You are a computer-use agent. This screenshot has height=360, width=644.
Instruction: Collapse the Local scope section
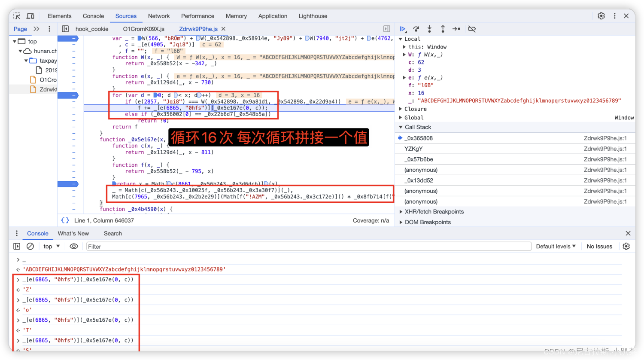[401, 39]
